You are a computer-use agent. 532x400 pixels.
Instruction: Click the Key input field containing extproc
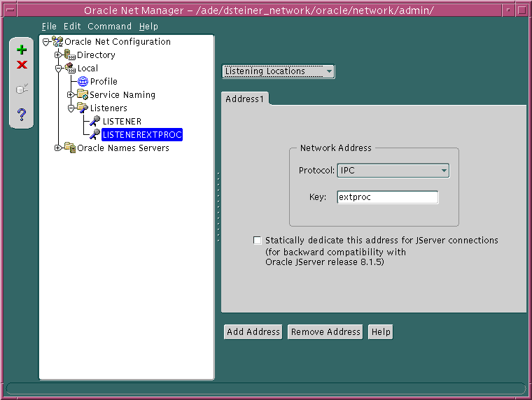(388, 197)
